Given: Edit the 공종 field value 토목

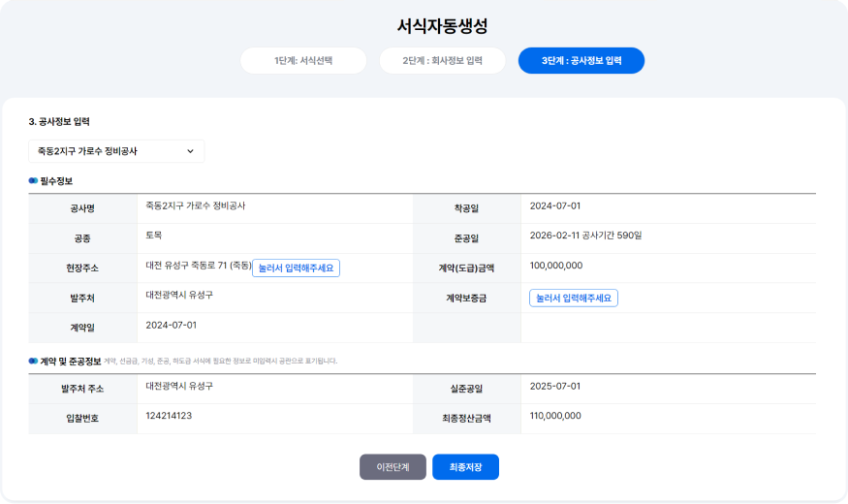Looking at the screenshot, I should (x=153, y=236).
